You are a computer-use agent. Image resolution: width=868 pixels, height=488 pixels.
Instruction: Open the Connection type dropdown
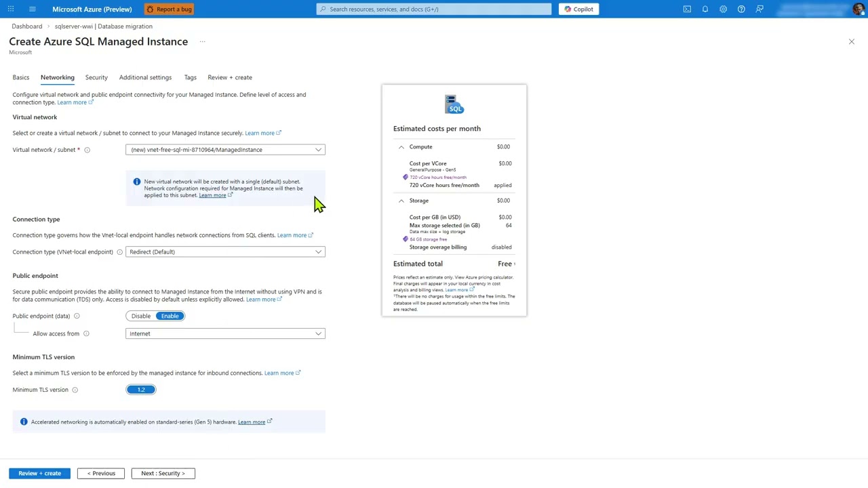tap(225, 252)
